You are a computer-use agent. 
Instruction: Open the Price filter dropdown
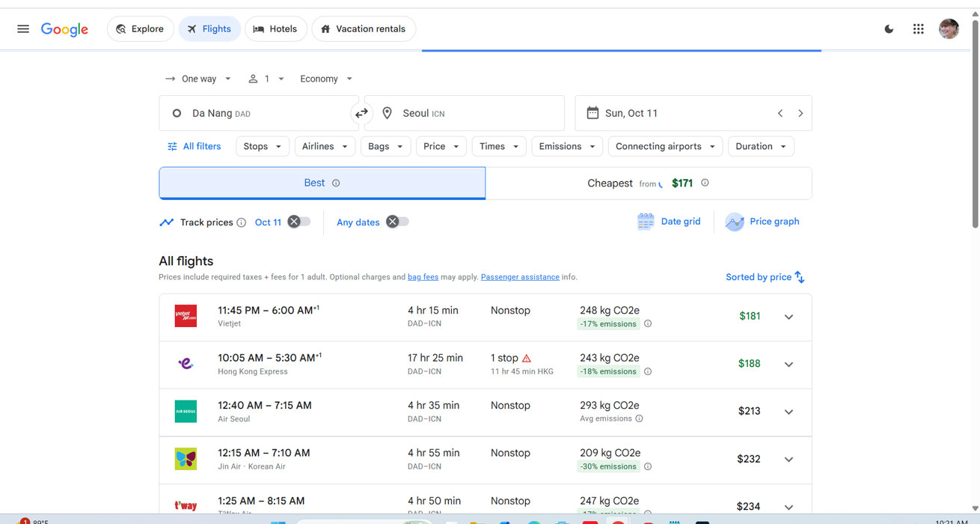[x=441, y=146]
